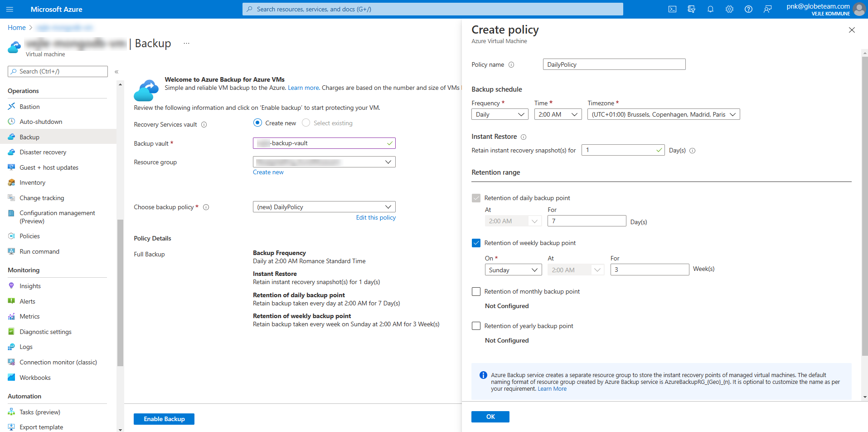Show info about Recovery Services vault
The width and height of the screenshot is (868, 432).
point(204,125)
